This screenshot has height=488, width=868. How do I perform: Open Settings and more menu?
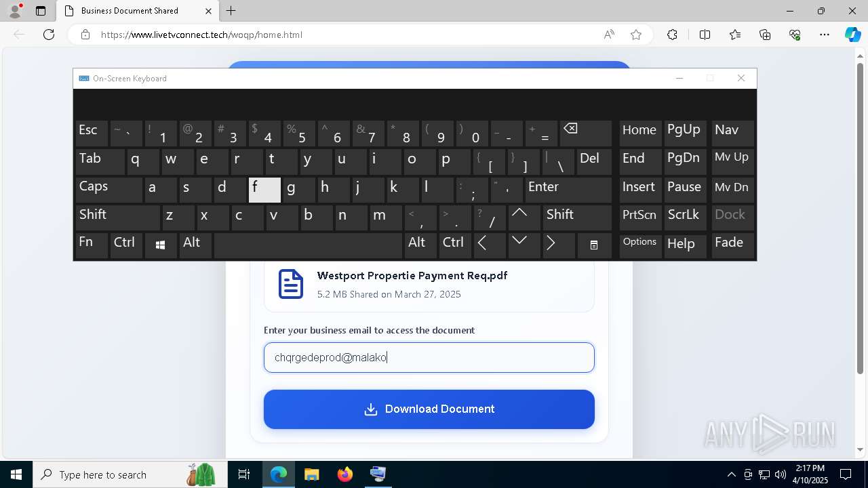click(825, 35)
